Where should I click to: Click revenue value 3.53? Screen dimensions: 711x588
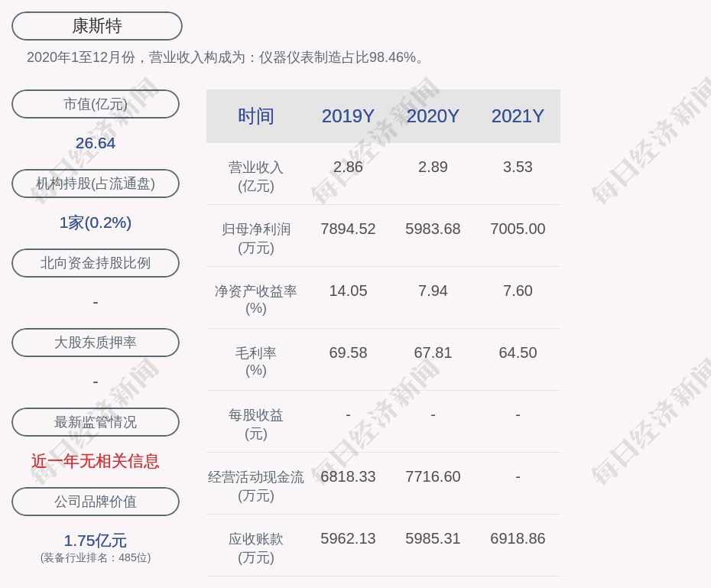518,167
